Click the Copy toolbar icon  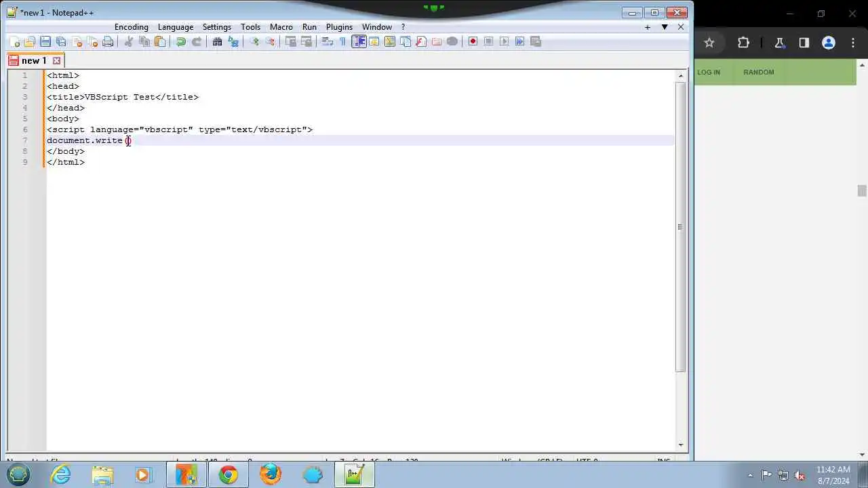point(144,41)
